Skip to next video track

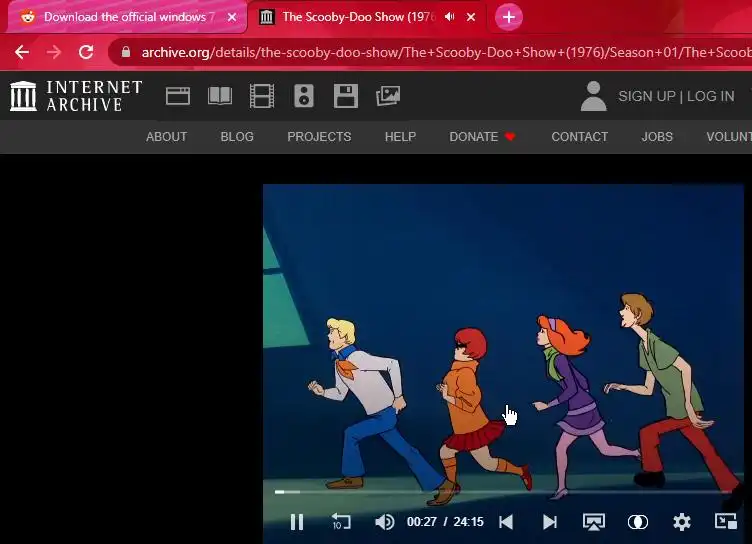point(550,522)
